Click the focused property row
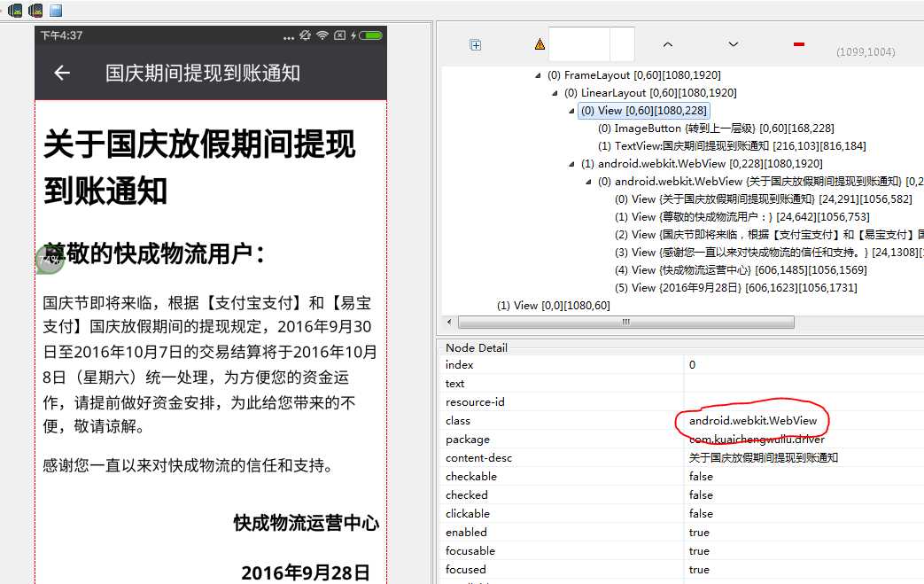Image resolution: width=924 pixels, height=584 pixels. pos(681,569)
